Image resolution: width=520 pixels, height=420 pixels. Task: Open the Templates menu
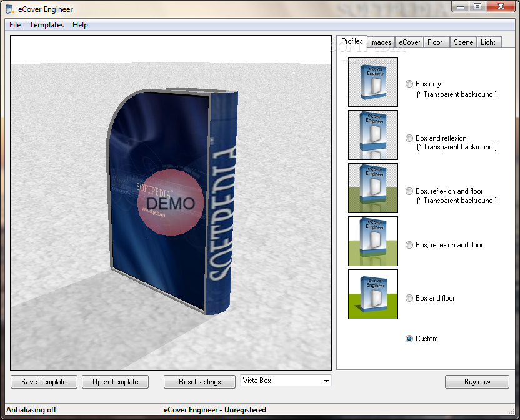point(46,25)
